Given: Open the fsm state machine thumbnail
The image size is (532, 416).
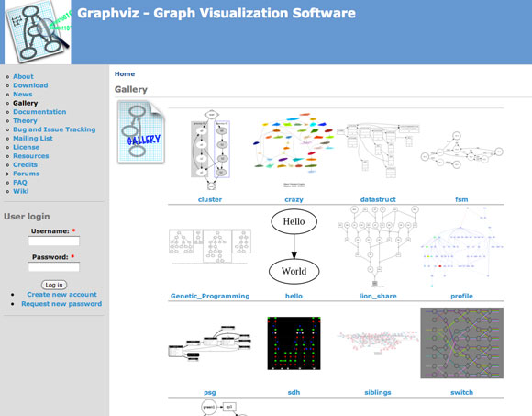Looking at the screenshot, I should pos(461,151).
